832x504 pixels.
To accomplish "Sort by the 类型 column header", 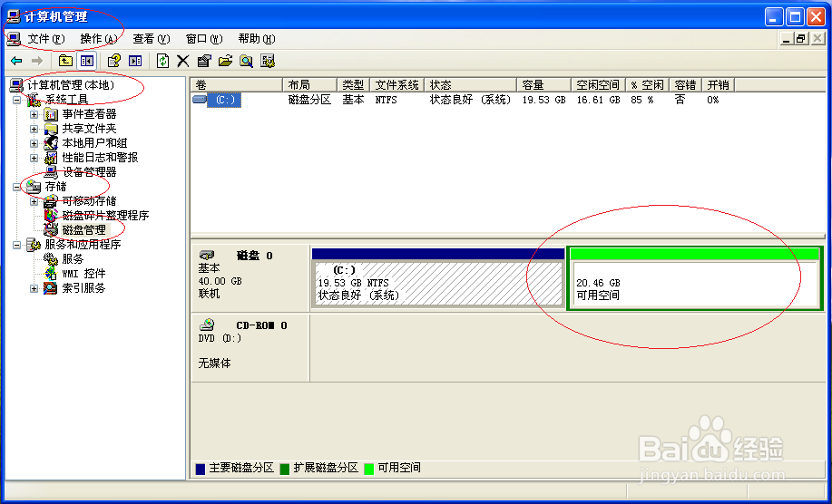I will pyautogui.click(x=353, y=85).
